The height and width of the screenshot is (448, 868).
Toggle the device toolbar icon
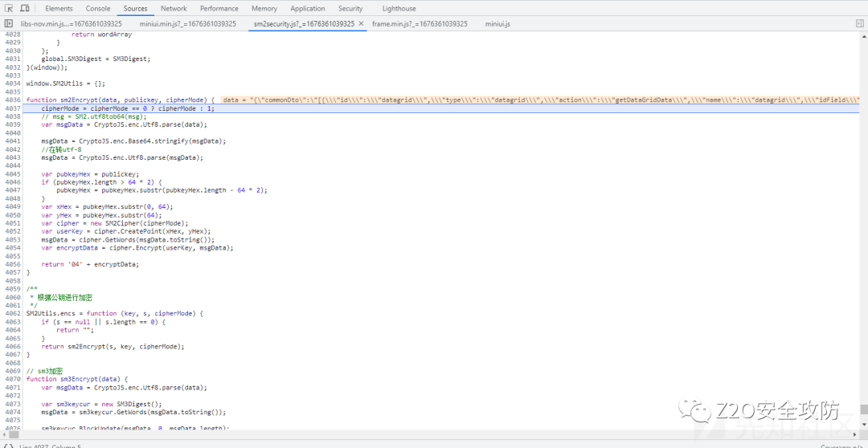point(25,8)
